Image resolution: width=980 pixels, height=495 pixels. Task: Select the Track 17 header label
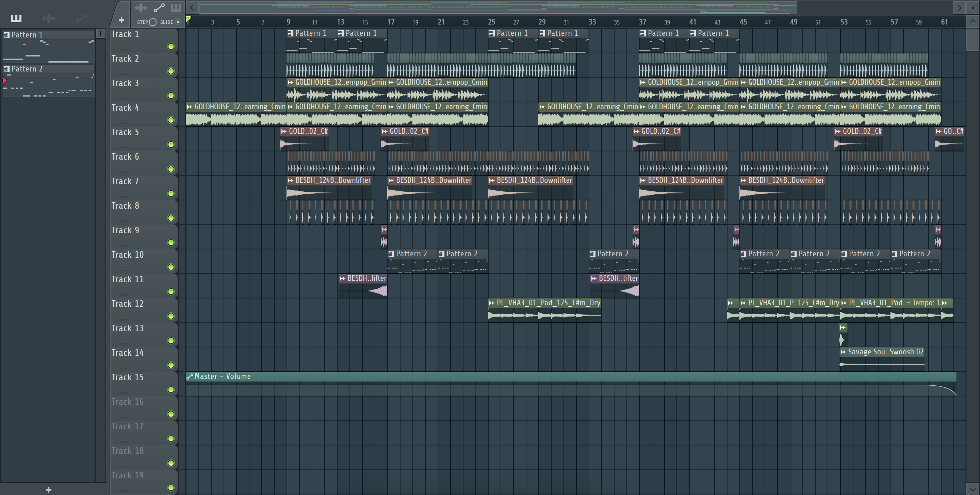[128, 426]
